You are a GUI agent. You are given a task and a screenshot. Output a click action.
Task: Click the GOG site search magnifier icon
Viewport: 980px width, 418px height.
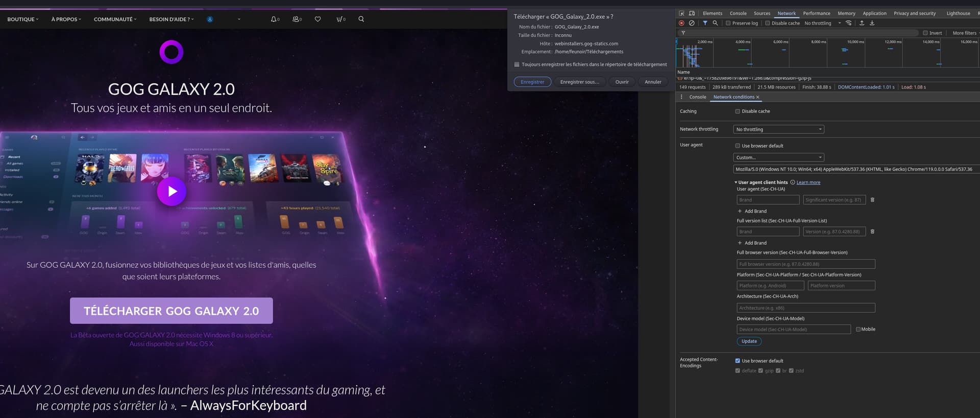point(361,19)
